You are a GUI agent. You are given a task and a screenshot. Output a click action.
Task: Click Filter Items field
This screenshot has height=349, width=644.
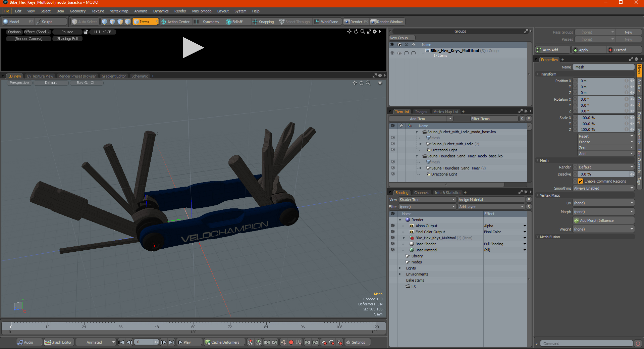tap(493, 119)
